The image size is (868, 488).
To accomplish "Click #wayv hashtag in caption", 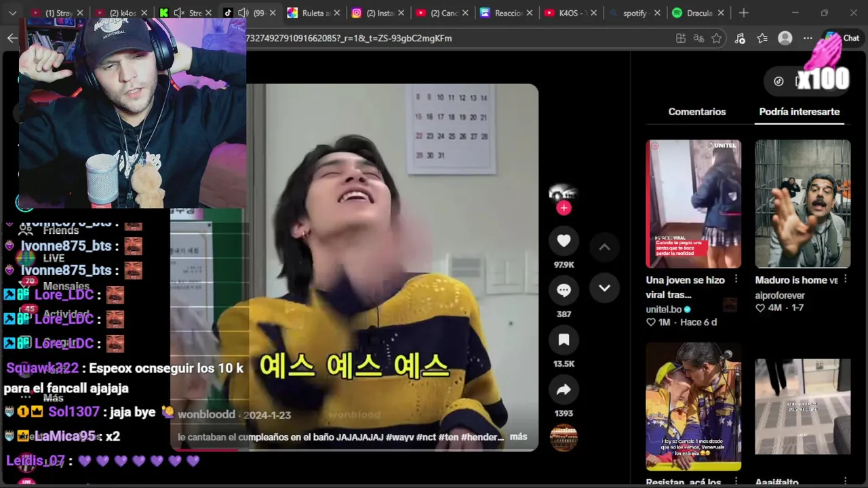I will point(399,437).
